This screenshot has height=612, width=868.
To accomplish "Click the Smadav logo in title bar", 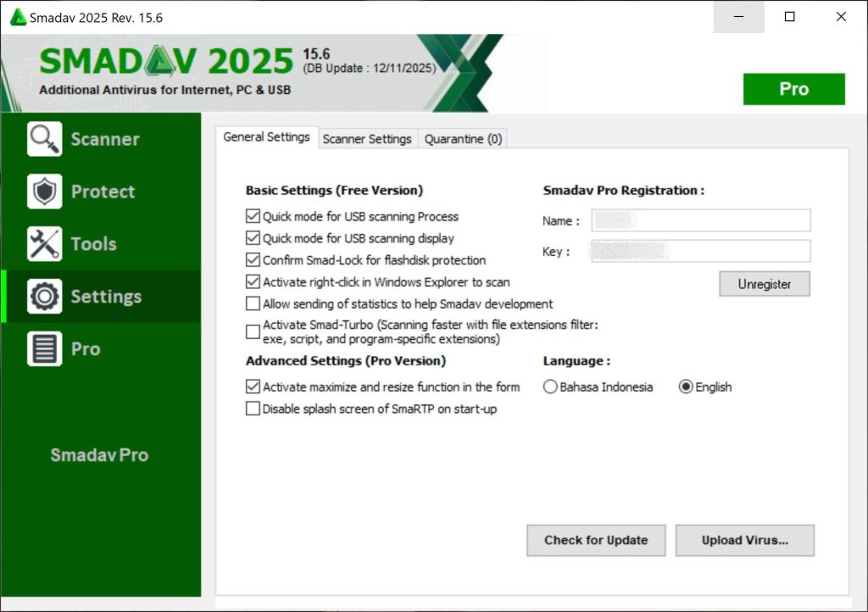I will 17,17.
